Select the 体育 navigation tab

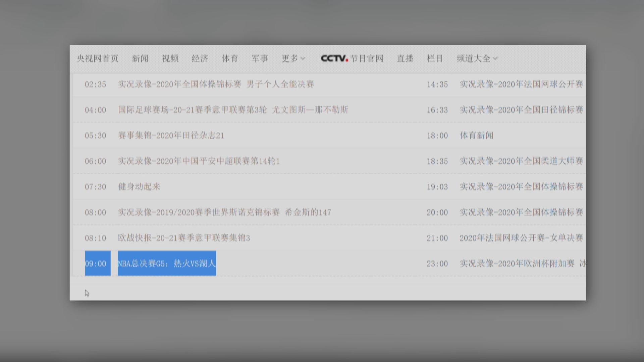(230, 58)
